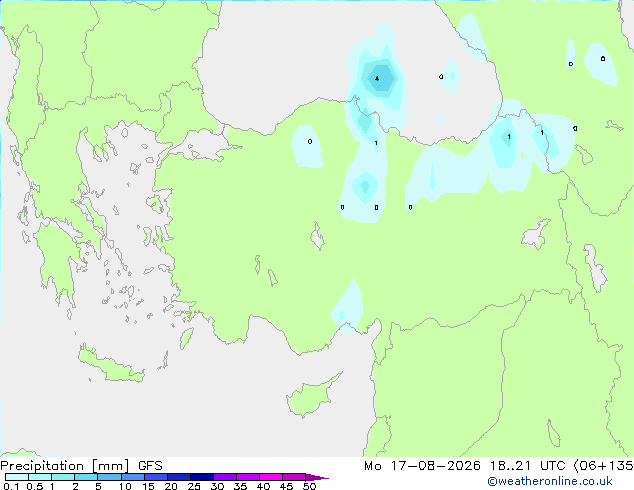Image resolution: width=634 pixels, height=490 pixels.
Task: Click the 'Precipitation' word in the title
Action: pyautogui.click(x=42, y=466)
